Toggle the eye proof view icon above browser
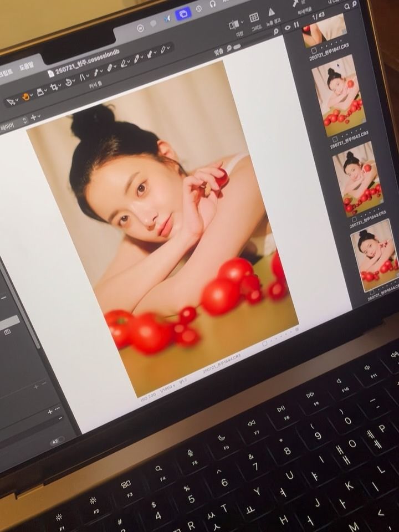The height and width of the screenshot is (532, 399). [x=288, y=28]
